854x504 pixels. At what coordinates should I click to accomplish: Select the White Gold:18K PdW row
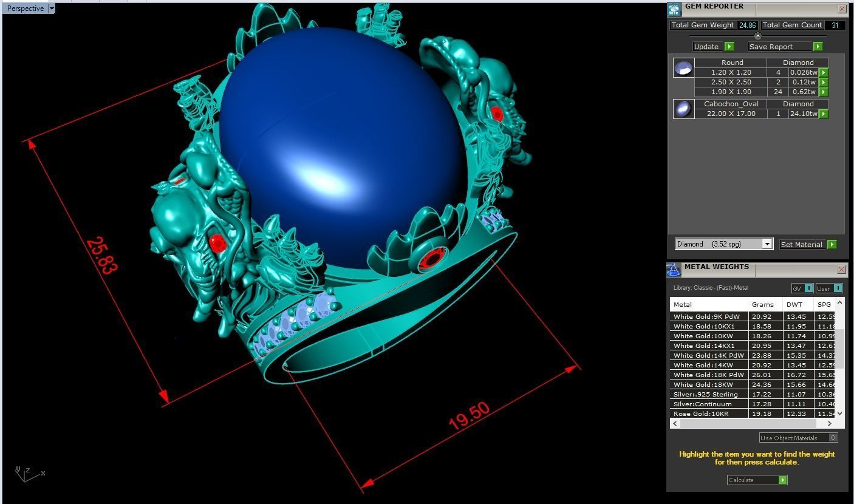pos(753,375)
